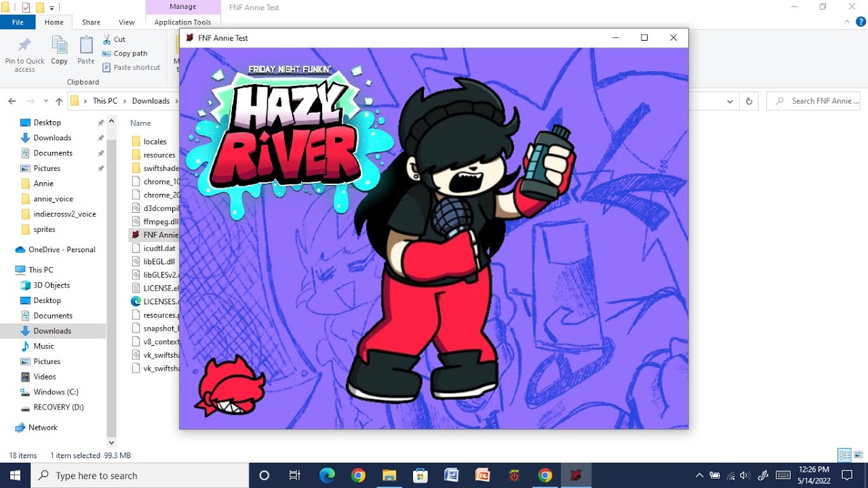Click the Name column header
868x488 pixels.
click(140, 123)
